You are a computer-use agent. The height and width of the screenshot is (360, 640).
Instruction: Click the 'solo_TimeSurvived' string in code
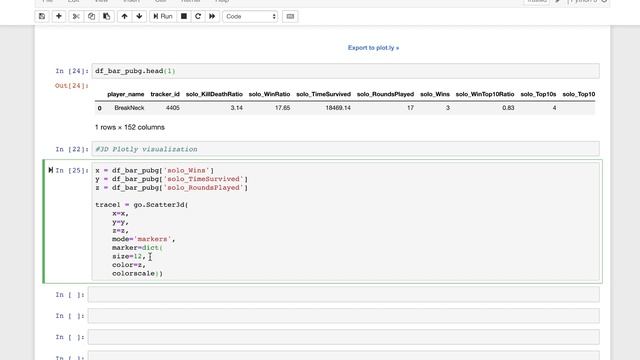[204, 179]
